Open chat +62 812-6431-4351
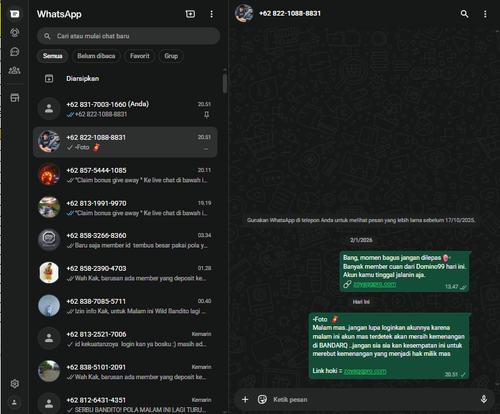The image size is (500, 414). point(125,403)
